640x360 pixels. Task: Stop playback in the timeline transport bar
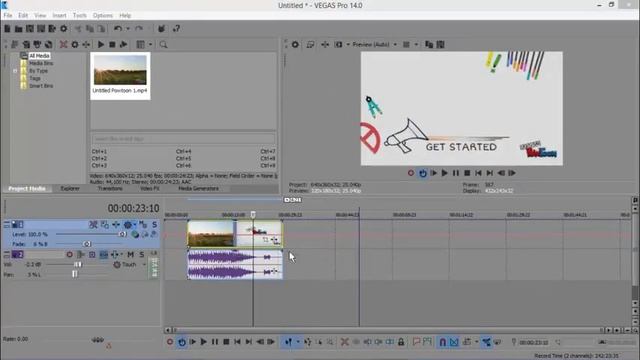(226, 342)
